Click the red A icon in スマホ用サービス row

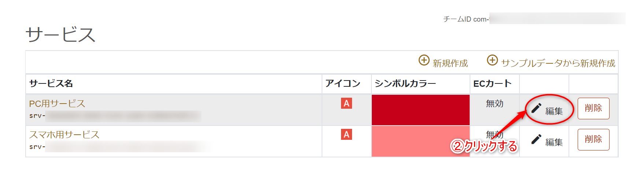347,135
